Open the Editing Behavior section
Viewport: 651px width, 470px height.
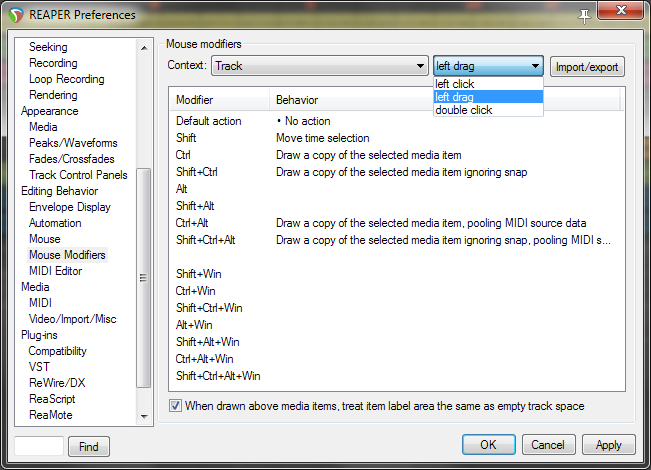pyautogui.click(x=60, y=191)
